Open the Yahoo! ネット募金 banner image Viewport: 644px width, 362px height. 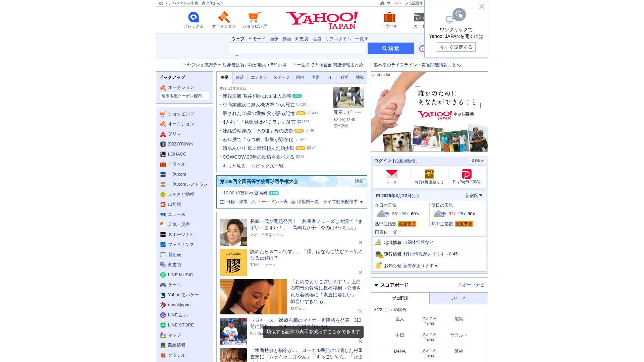(429, 112)
